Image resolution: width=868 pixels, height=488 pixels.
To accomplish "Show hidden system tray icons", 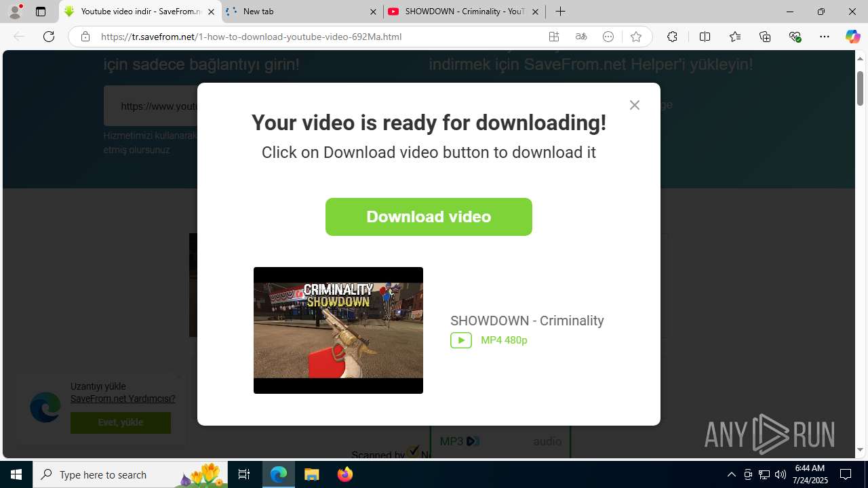I will tap(731, 474).
